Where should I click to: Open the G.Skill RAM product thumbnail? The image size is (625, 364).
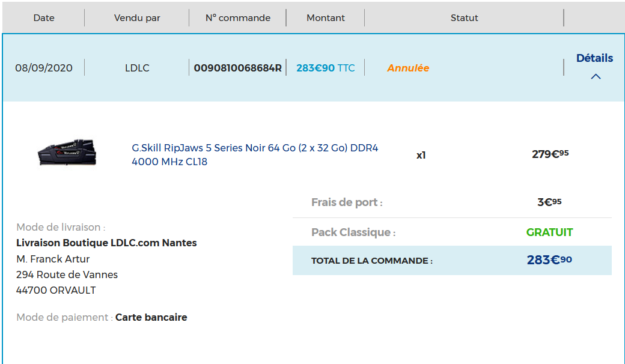tap(67, 153)
